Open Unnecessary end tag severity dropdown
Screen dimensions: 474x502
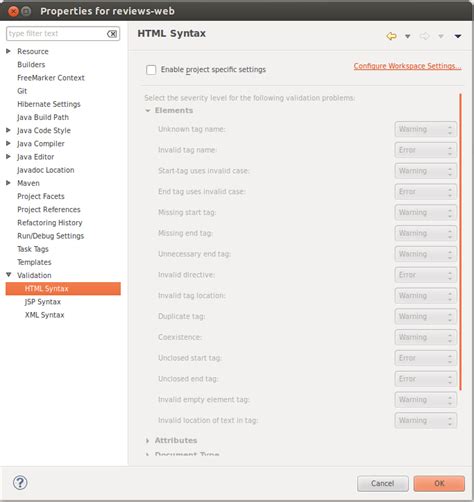(426, 254)
